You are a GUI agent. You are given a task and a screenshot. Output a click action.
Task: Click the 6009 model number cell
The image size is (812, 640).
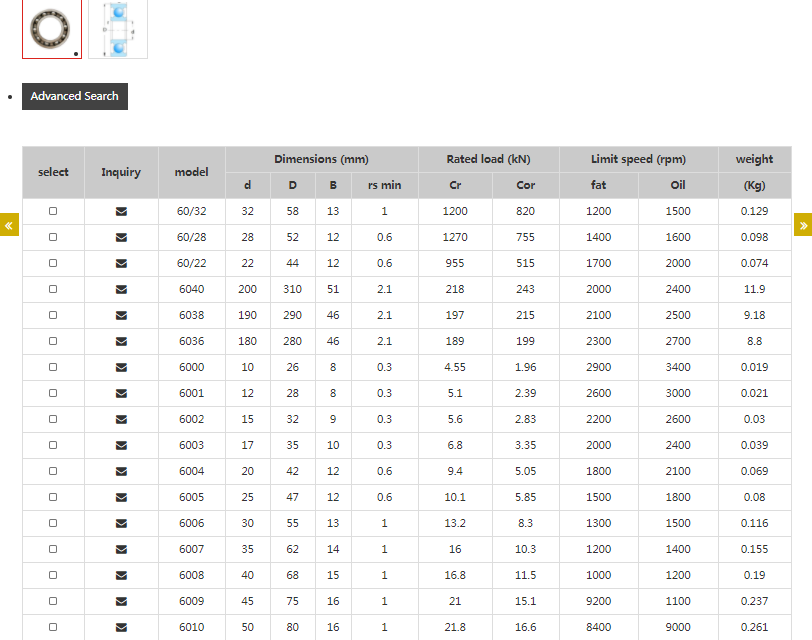pos(191,601)
